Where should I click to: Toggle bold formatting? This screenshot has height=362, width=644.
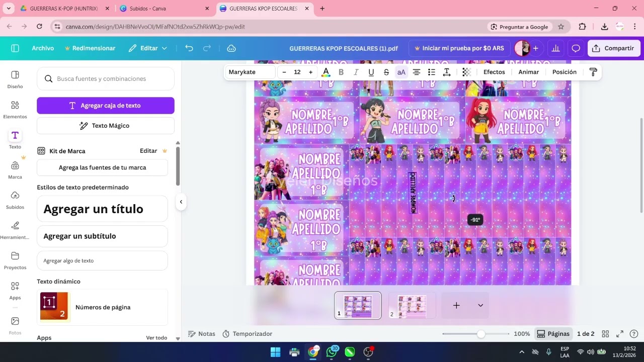point(341,72)
